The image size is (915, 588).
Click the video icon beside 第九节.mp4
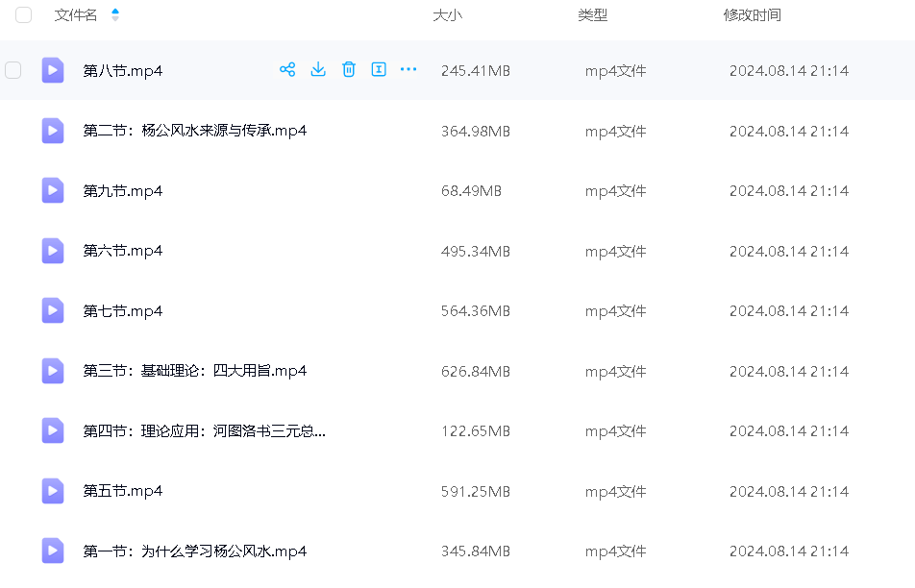[53, 190]
